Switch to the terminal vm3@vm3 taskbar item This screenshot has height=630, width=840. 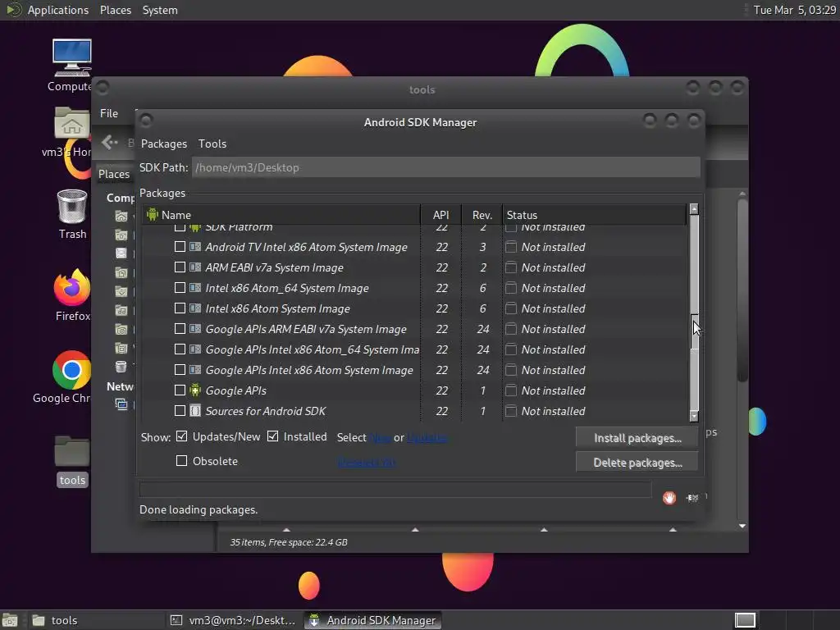pos(234,620)
